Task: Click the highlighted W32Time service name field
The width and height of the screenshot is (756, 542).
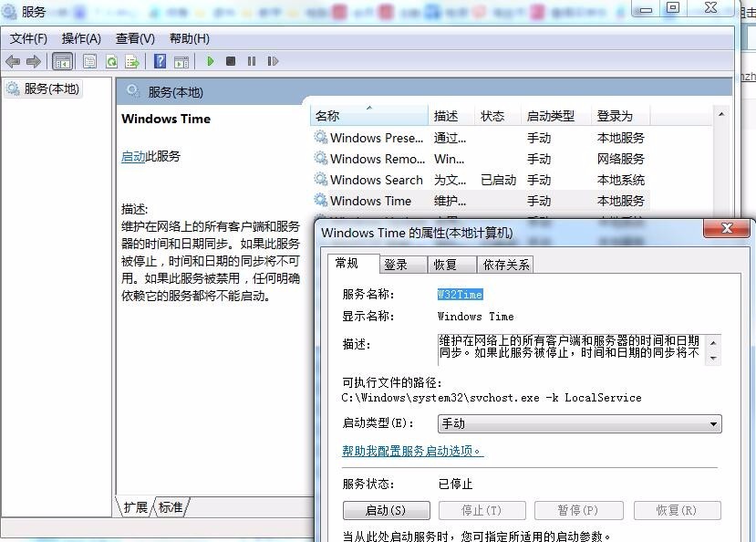Action: 460,294
